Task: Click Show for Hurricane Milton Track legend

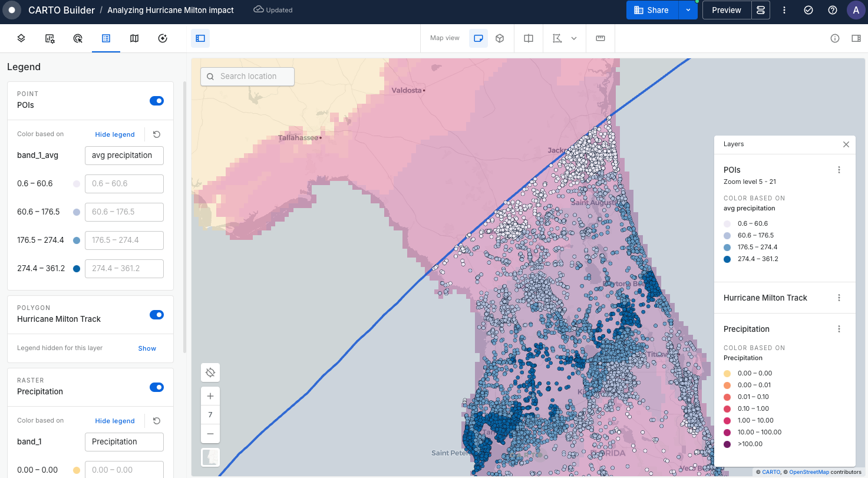Action: click(147, 348)
